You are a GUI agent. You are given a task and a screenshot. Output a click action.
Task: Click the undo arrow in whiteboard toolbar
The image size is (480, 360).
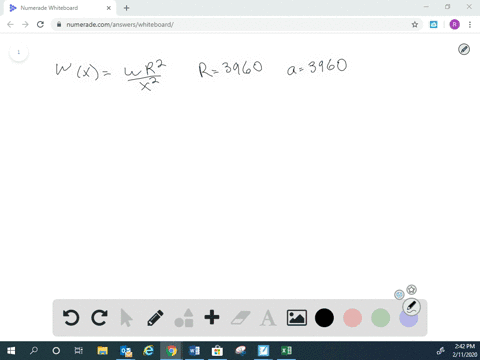[71, 317]
